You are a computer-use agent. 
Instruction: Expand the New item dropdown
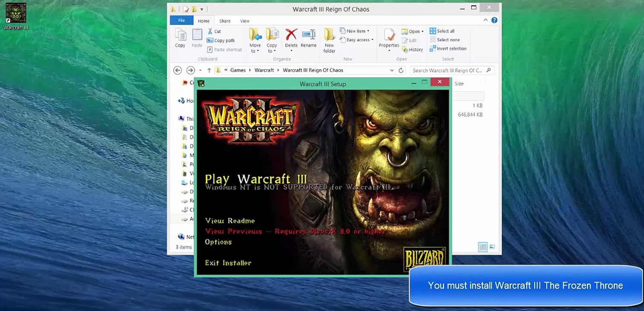354,31
